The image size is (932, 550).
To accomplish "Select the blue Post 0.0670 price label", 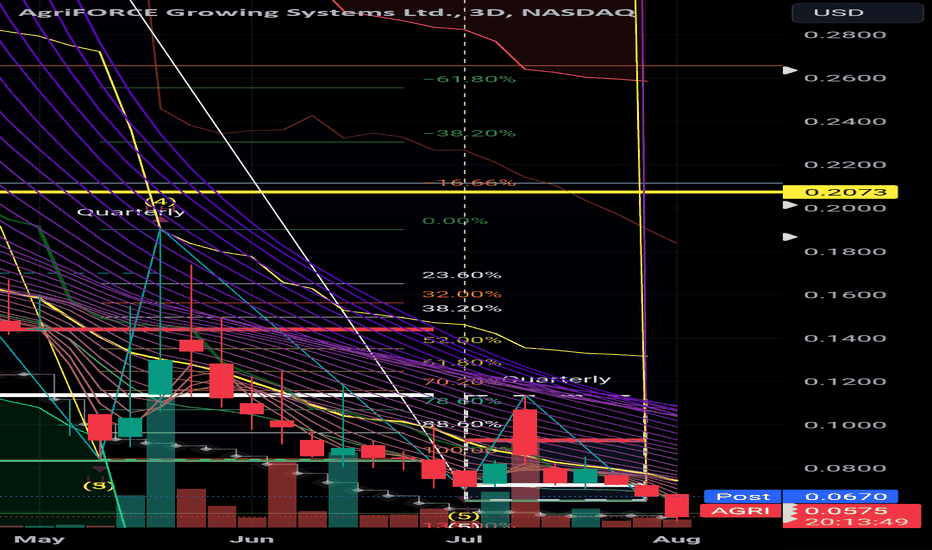I will coord(801,496).
